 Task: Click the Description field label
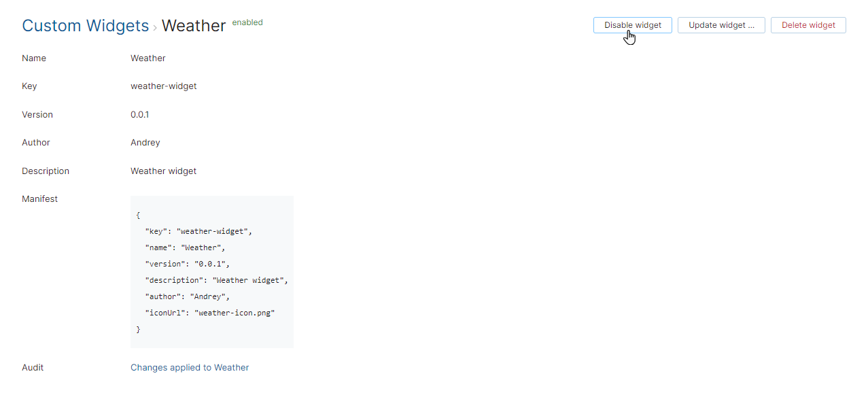(46, 171)
